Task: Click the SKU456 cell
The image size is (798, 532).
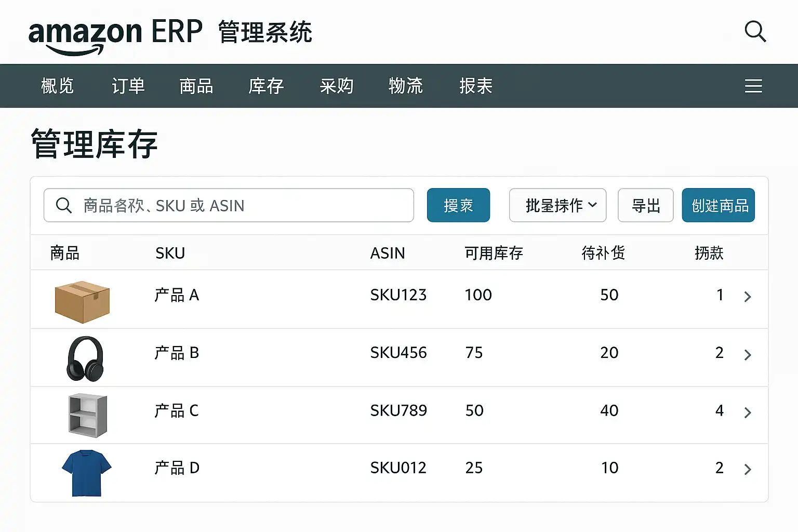Action: (398, 353)
